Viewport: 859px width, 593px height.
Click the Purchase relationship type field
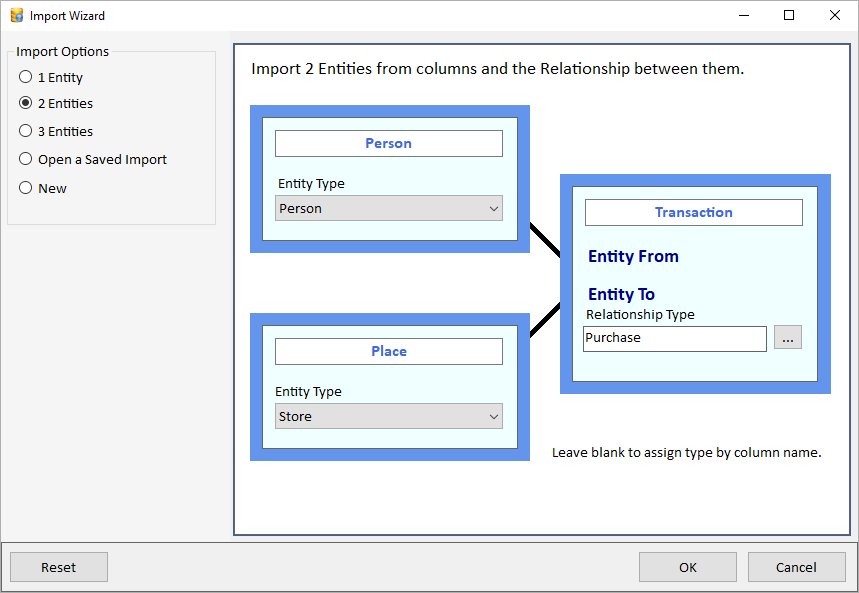674,338
